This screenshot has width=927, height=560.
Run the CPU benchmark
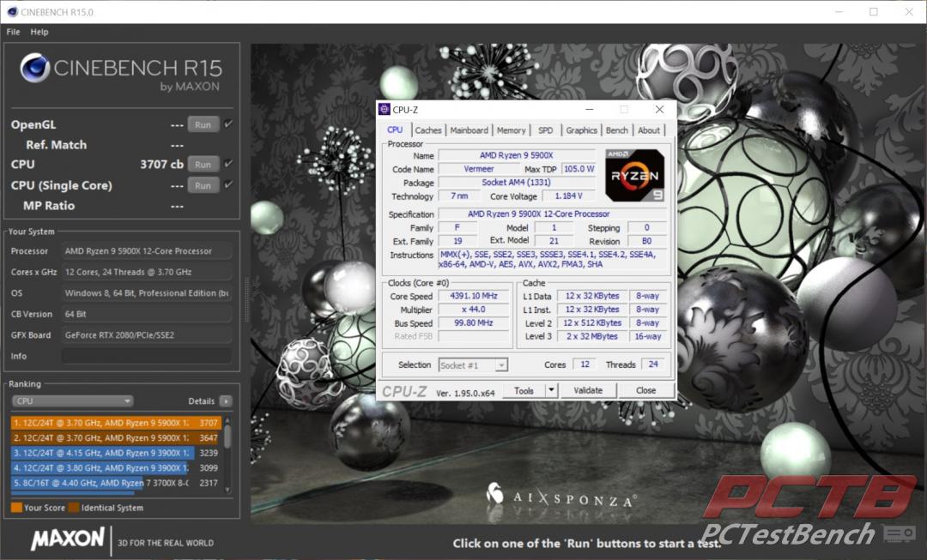pyautogui.click(x=203, y=164)
